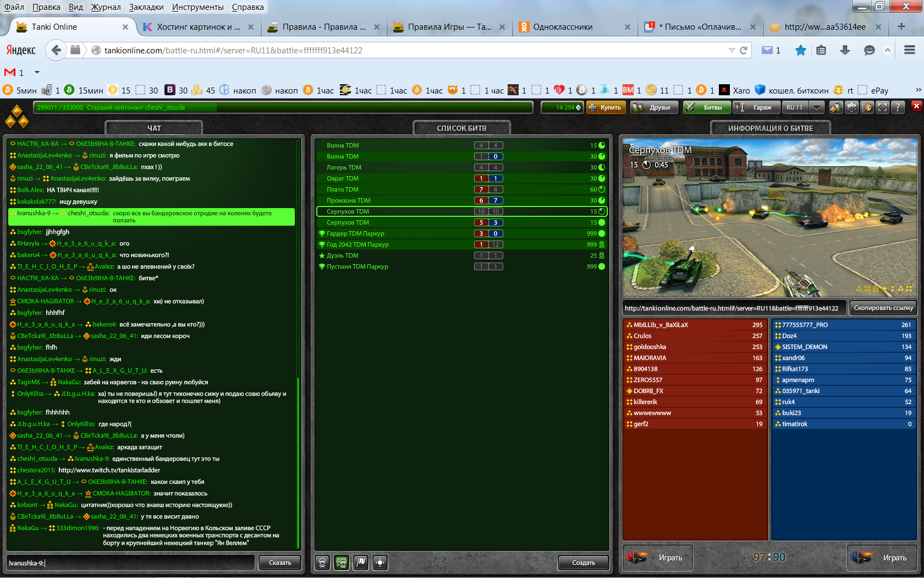Toggle the Capture the Flag filter
924x578 pixels.
(x=361, y=563)
